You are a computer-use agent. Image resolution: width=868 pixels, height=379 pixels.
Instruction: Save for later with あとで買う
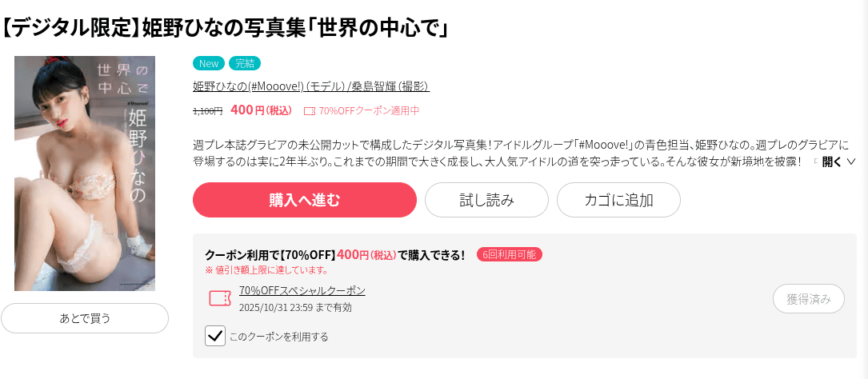point(85,318)
